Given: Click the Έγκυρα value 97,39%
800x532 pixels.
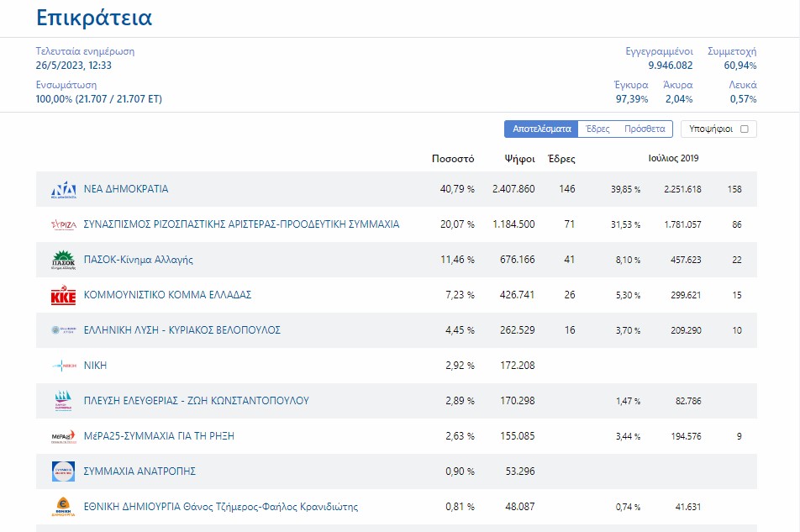Looking at the screenshot, I should pyautogui.click(x=632, y=99).
